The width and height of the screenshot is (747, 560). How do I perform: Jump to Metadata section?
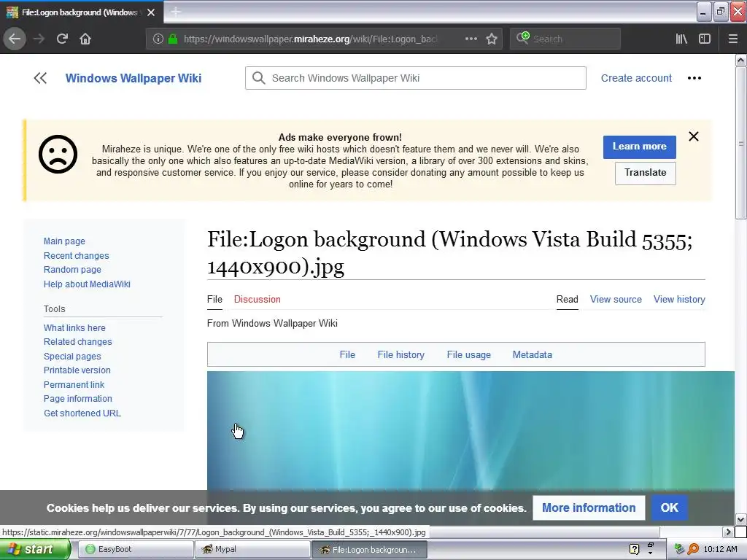point(532,355)
